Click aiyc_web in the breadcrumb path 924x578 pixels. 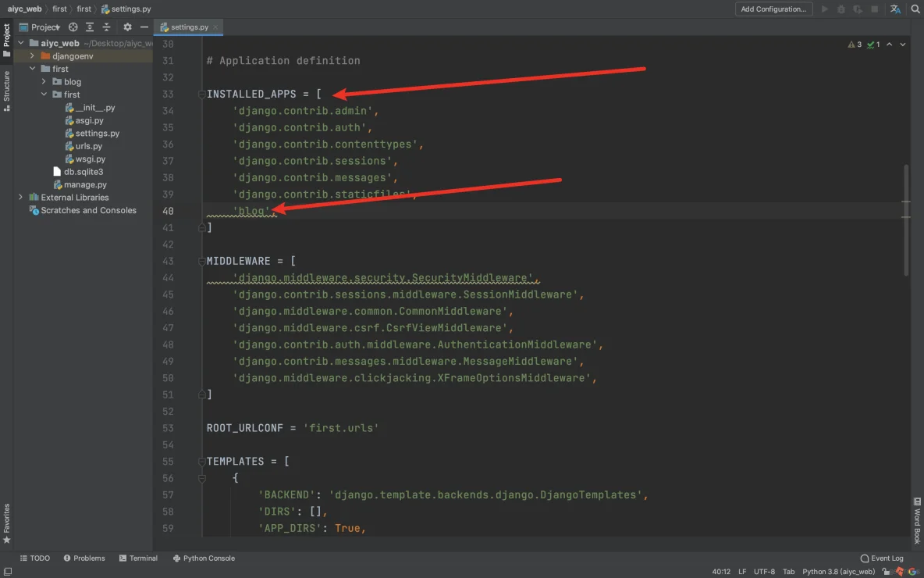point(24,9)
